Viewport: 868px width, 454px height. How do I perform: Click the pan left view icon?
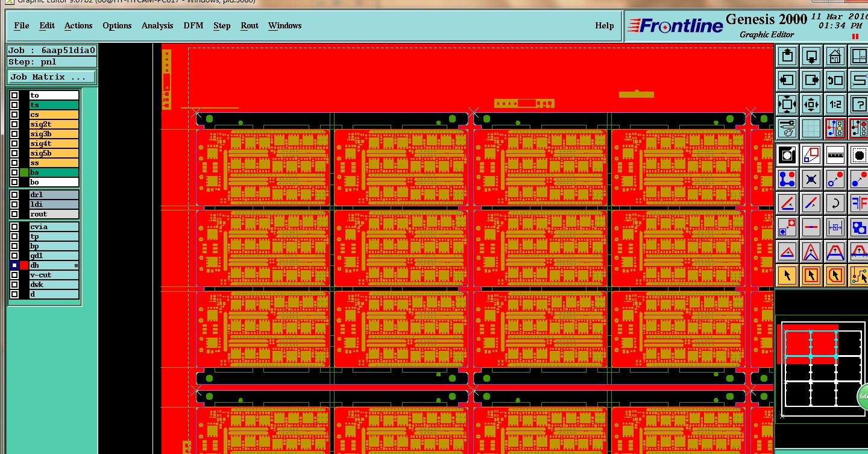(x=787, y=80)
